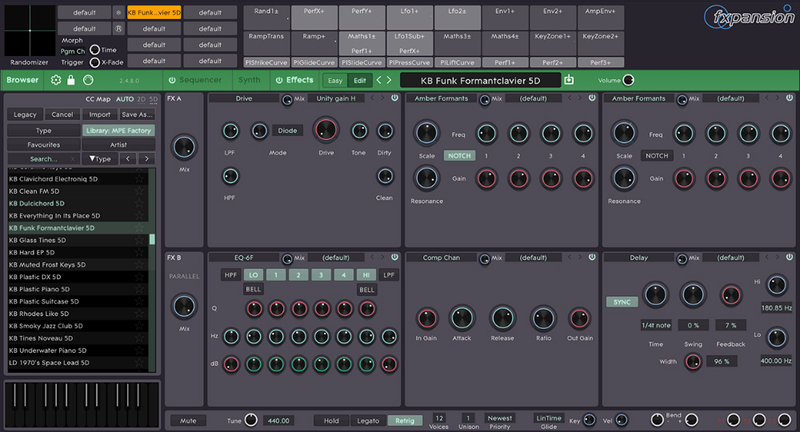Click the settings gear icon beside Browser
The width and height of the screenshot is (800, 432).
pos(55,80)
